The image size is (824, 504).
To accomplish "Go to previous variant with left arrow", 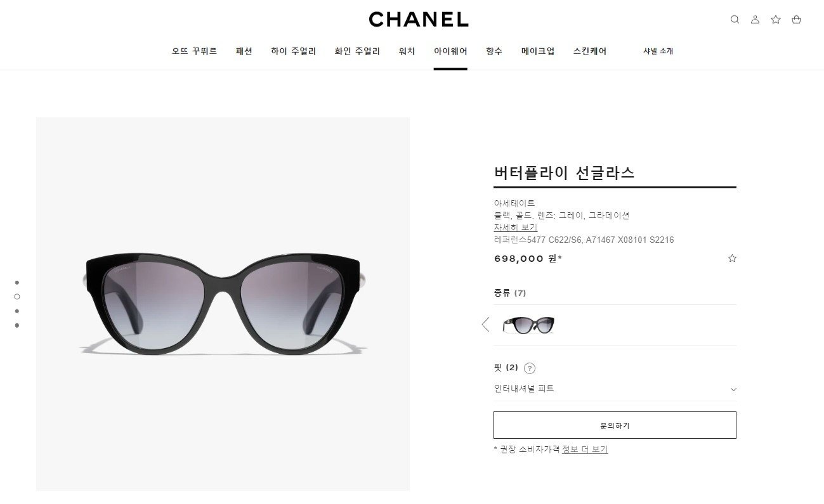I will (486, 325).
